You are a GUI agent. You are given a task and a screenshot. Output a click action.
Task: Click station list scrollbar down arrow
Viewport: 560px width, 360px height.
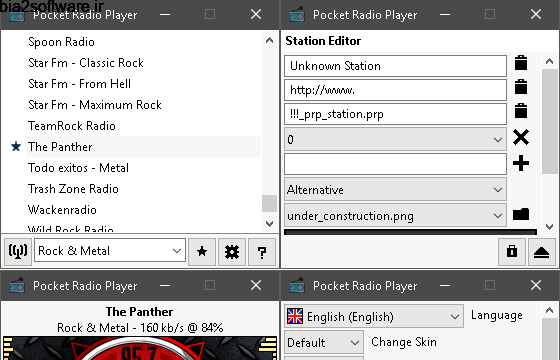(x=270, y=224)
